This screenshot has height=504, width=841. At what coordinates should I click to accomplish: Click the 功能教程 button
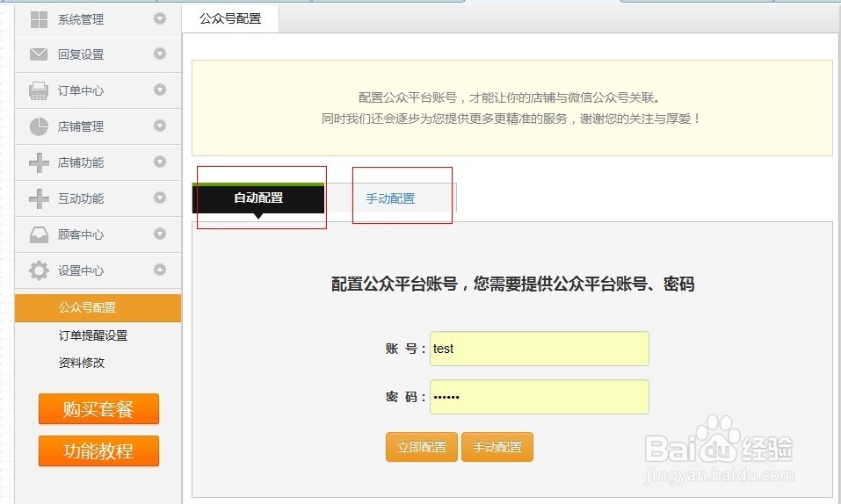(x=98, y=451)
